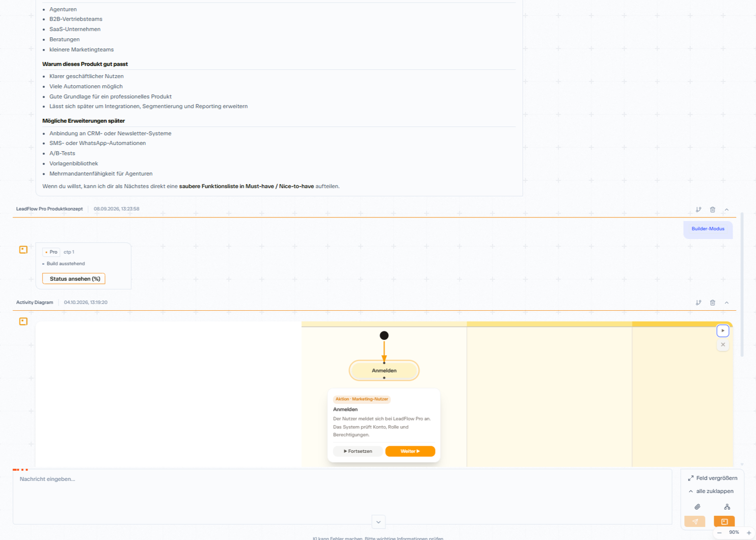Image resolution: width=756 pixels, height=540 pixels.
Task: Click the 90% zoom level indicator
Action: point(734,532)
